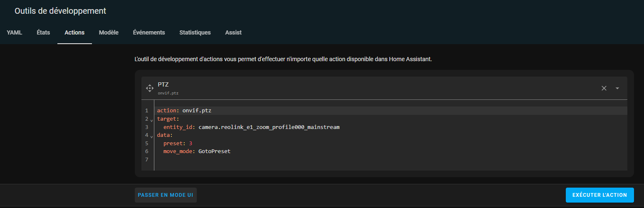Go to the Modèle tab
The height and width of the screenshot is (208, 644).
109,32
